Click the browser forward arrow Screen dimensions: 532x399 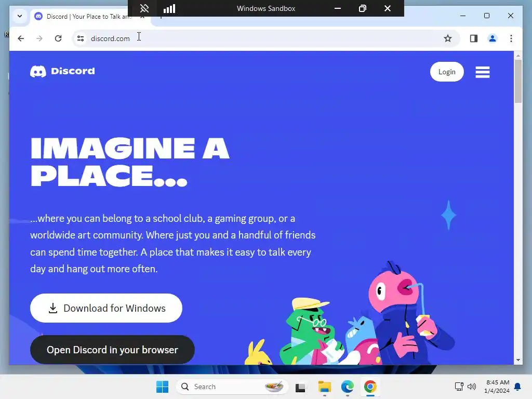(39, 38)
